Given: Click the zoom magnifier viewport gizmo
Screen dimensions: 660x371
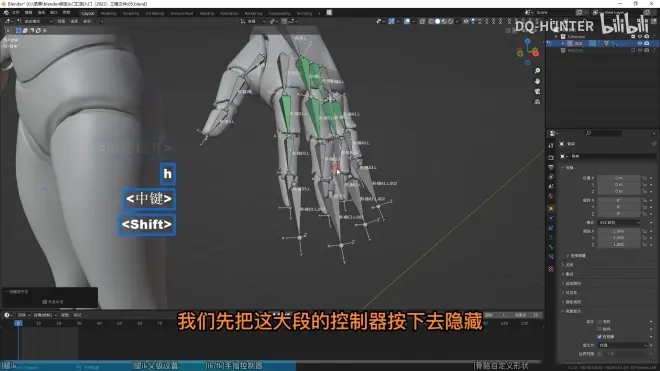Looking at the screenshot, I should coord(537,71).
